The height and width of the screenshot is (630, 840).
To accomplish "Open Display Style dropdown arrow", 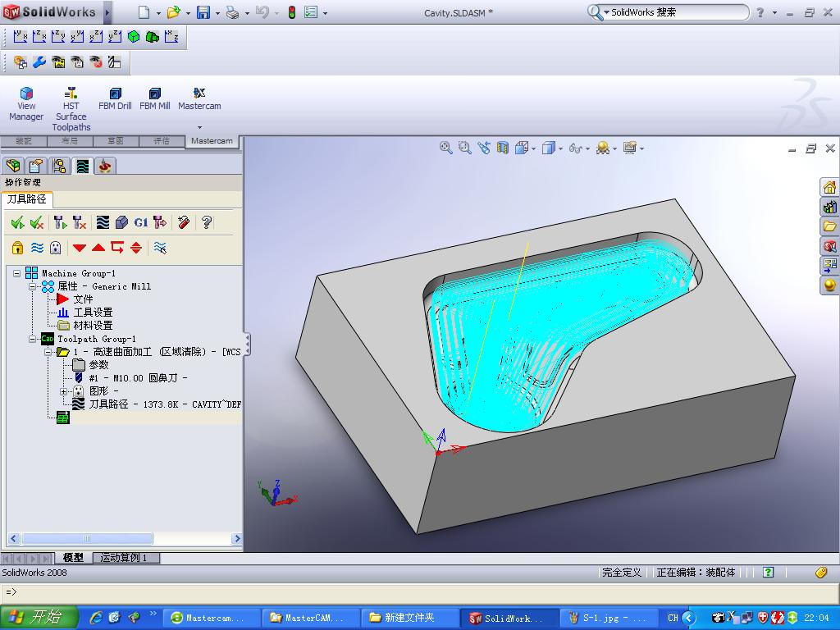I will coord(560,148).
